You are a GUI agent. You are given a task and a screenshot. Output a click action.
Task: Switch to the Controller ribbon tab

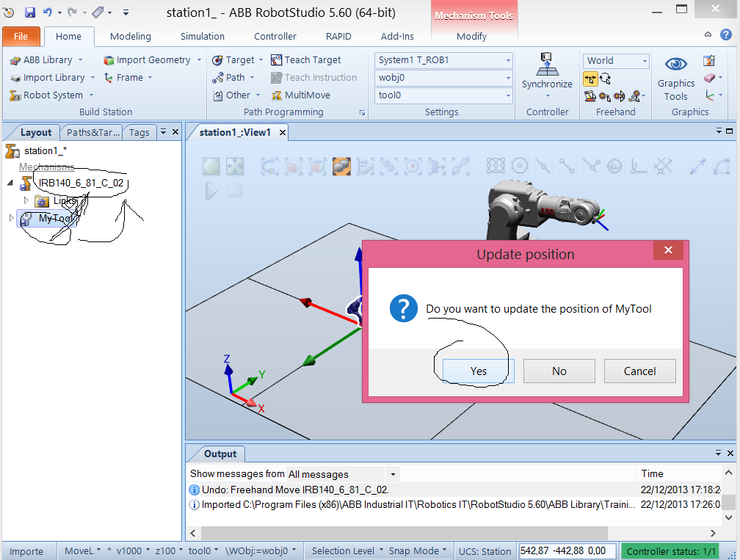[275, 36]
